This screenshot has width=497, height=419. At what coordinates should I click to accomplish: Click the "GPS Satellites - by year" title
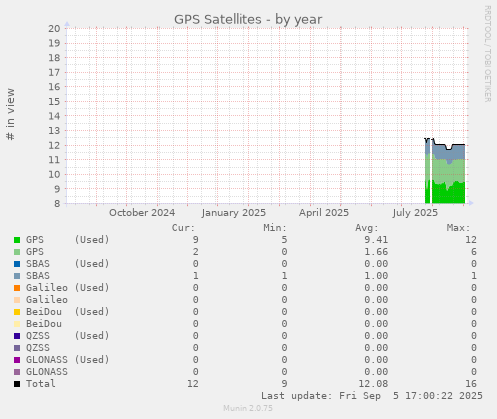[x=248, y=19]
